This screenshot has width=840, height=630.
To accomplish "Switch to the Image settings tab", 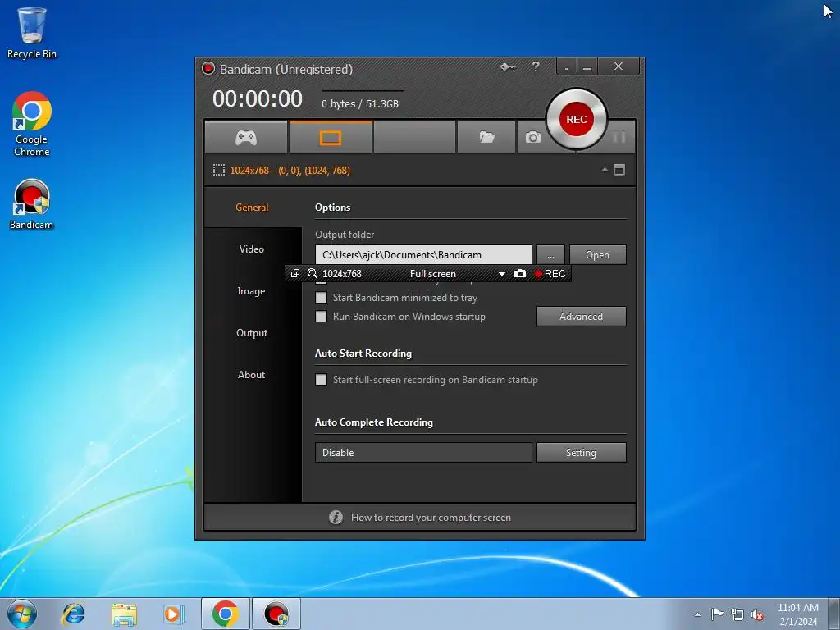I will click(252, 291).
